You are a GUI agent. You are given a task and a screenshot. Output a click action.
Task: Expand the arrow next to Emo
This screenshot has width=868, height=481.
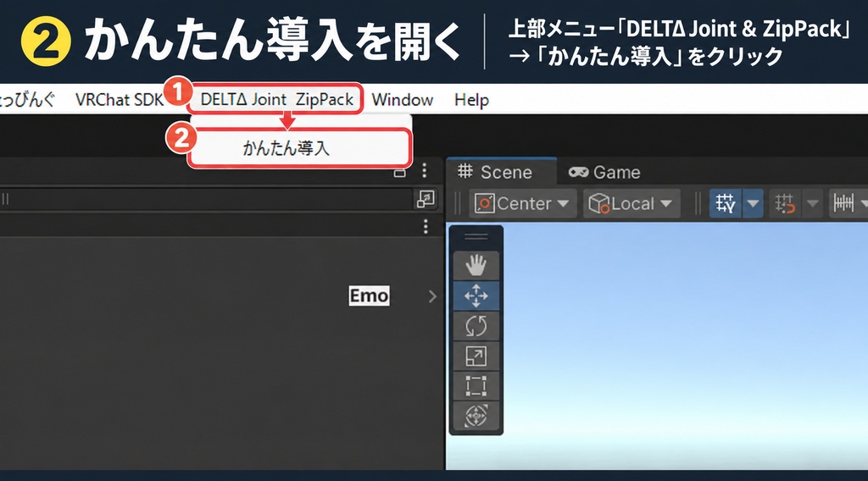coord(432,296)
